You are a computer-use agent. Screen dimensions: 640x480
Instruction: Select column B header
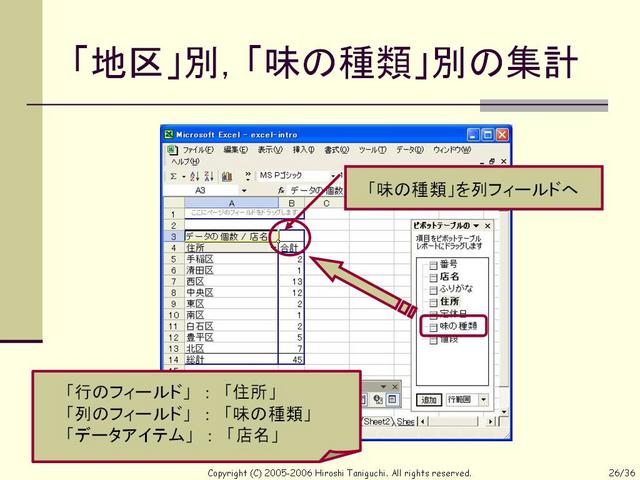[291, 203]
